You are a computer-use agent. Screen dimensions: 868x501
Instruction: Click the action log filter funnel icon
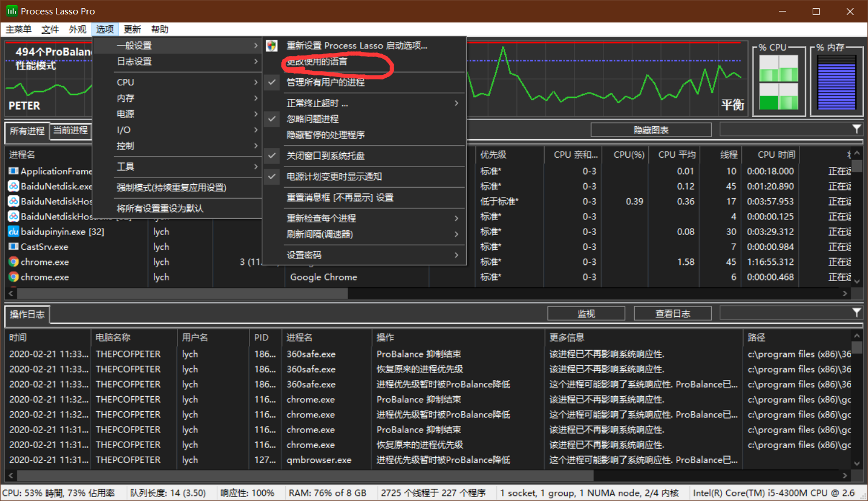856,312
